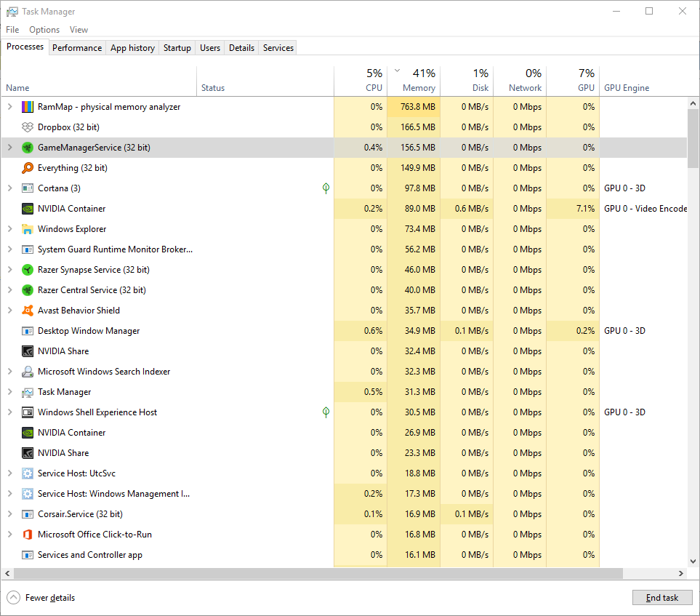This screenshot has width=700, height=616.
Task: Click the power throttling leaf beside Cortana
Action: (x=326, y=188)
